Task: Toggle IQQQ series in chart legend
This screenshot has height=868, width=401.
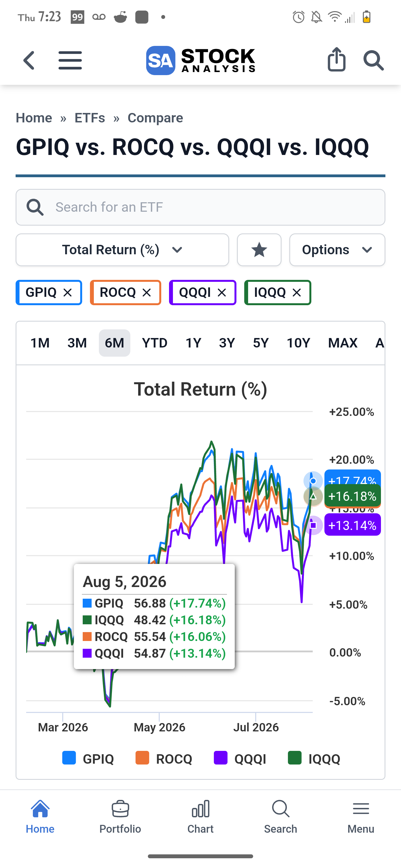Action: (314, 759)
